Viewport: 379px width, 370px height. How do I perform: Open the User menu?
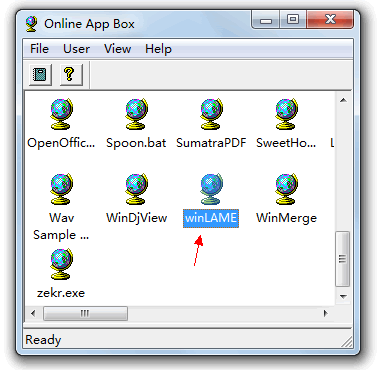pyautogui.click(x=76, y=49)
